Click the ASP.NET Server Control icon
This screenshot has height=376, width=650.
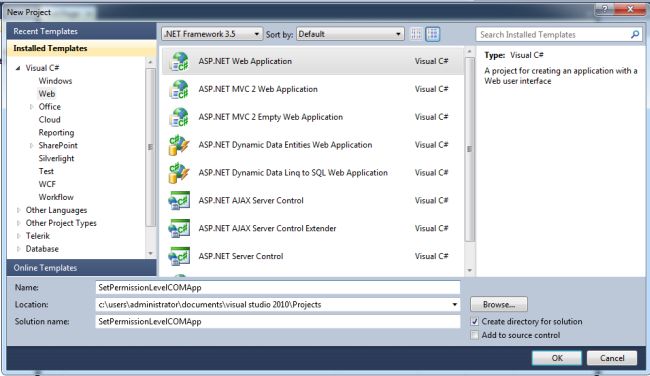pyautogui.click(x=179, y=256)
